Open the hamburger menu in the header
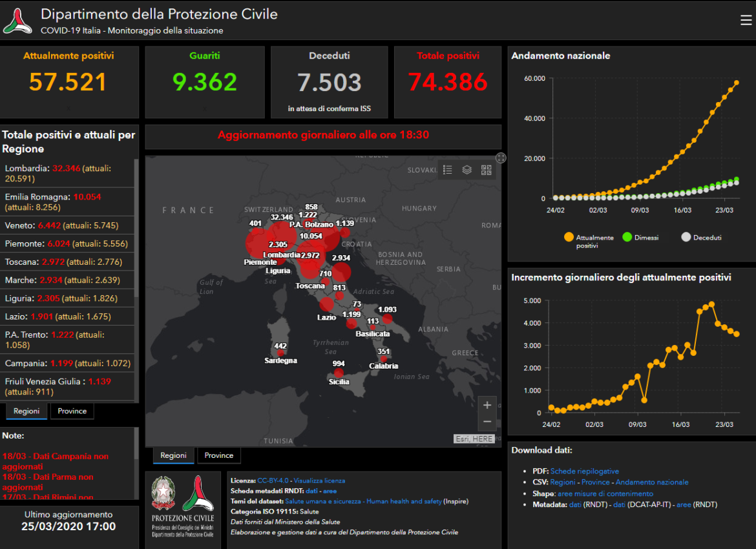 pyautogui.click(x=746, y=21)
